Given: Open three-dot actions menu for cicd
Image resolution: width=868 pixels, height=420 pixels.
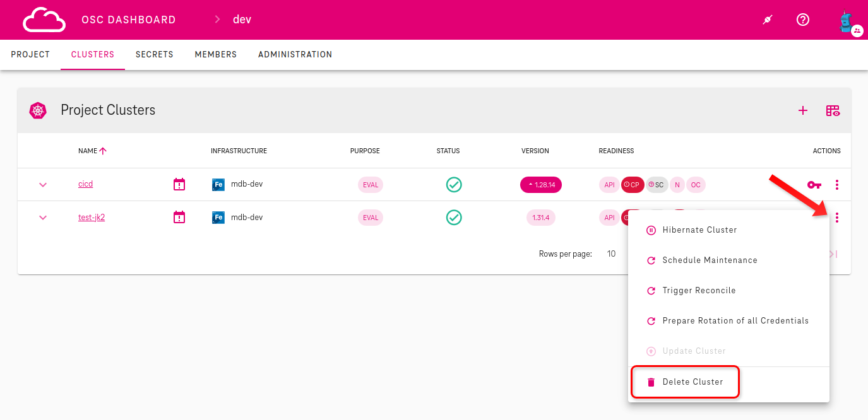Looking at the screenshot, I should click(837, 185).
